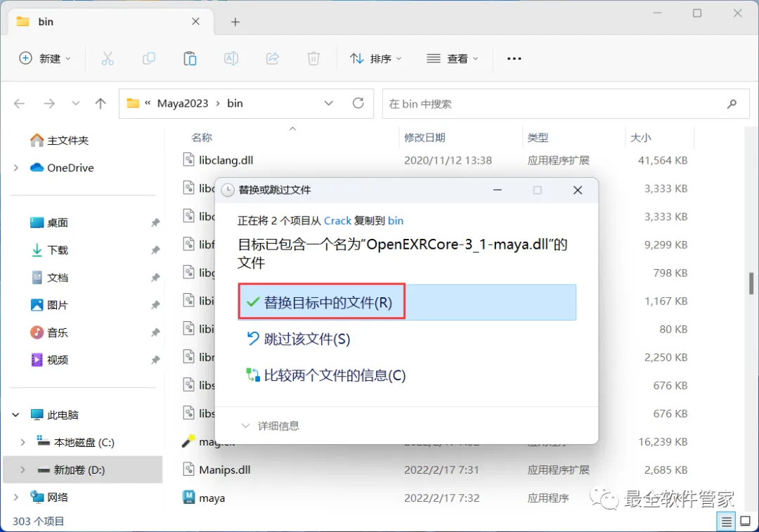Sort by 大小 column header

(640, 138)
